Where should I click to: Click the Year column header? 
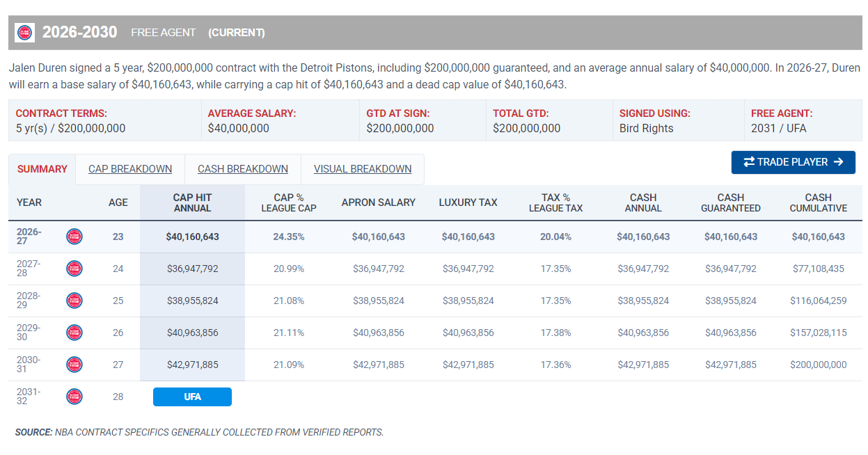[29, 202]
